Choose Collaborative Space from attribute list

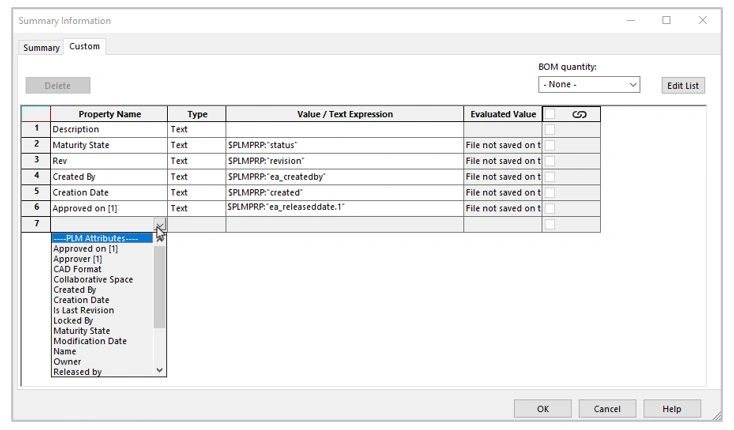point(93,280)
